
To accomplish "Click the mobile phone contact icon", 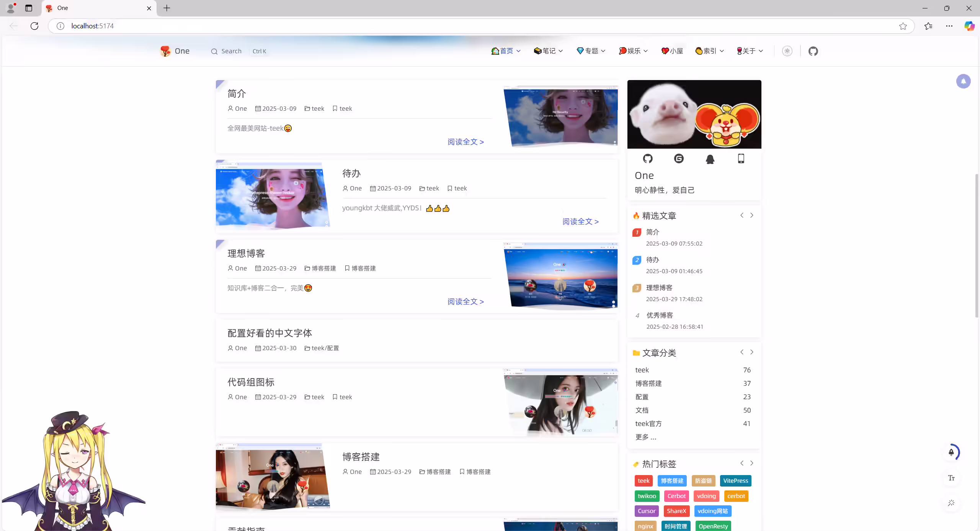I will pyautogui.click(x=741, y=159).
